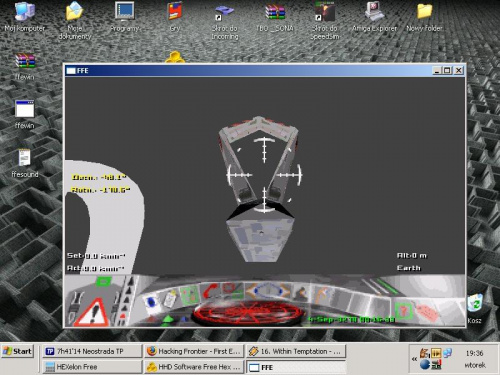Select the red ring icon beside telephone
Viewport: 500px width, 375px height.
tap(231, 289)
